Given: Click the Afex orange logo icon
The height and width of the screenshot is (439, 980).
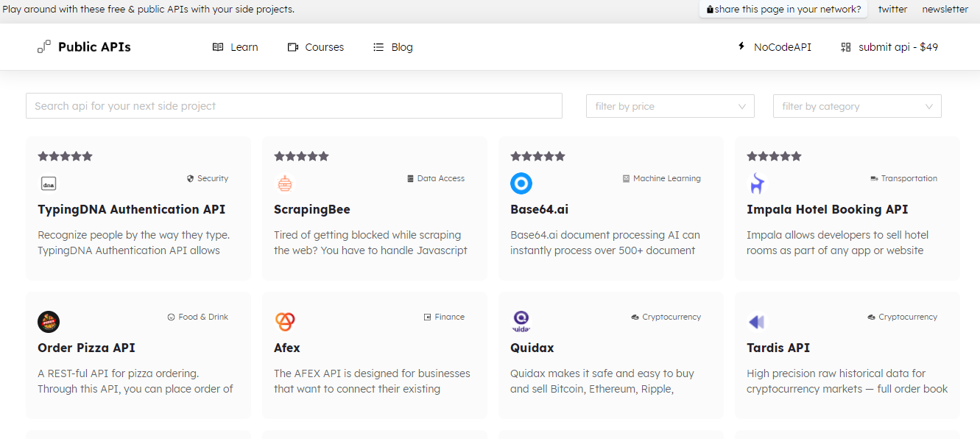Looking at the screenshot, I should (285, 322).
